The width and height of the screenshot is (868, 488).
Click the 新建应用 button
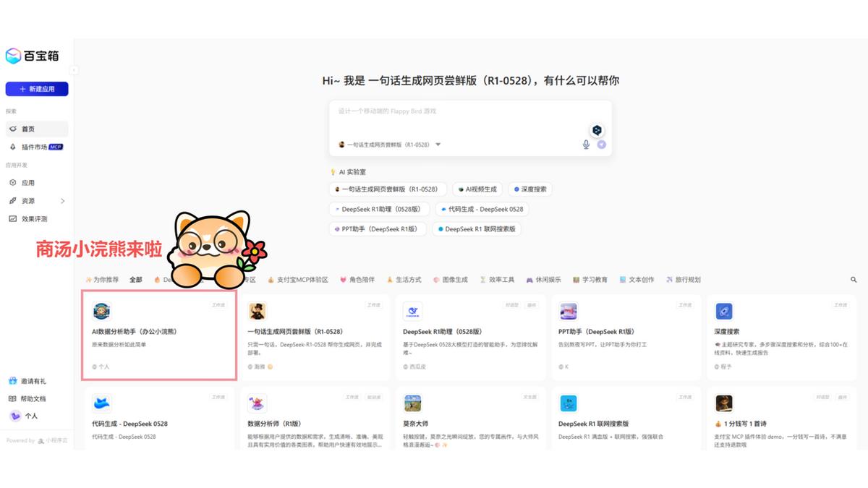tap(37, 89)
